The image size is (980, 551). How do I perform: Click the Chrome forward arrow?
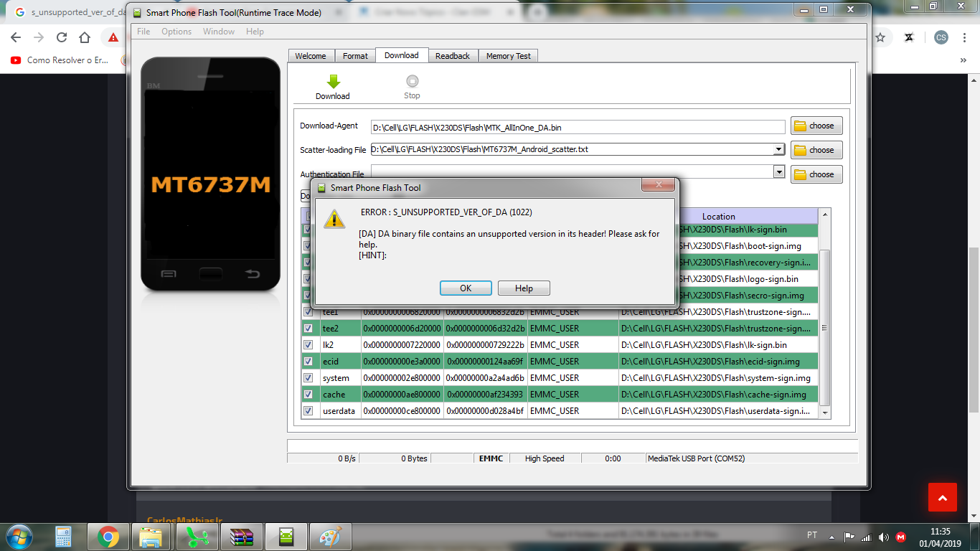pos(39,37)
